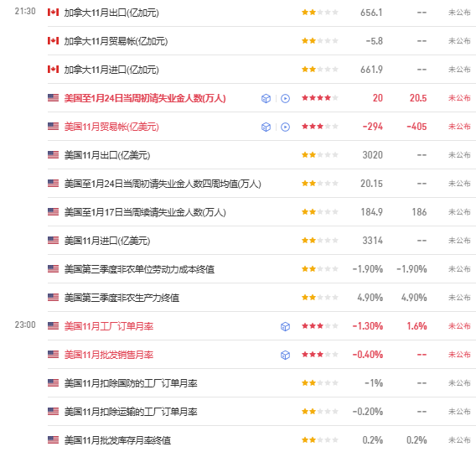Click previous value -0.20%
476x452 pixels.
click(368, 412)
